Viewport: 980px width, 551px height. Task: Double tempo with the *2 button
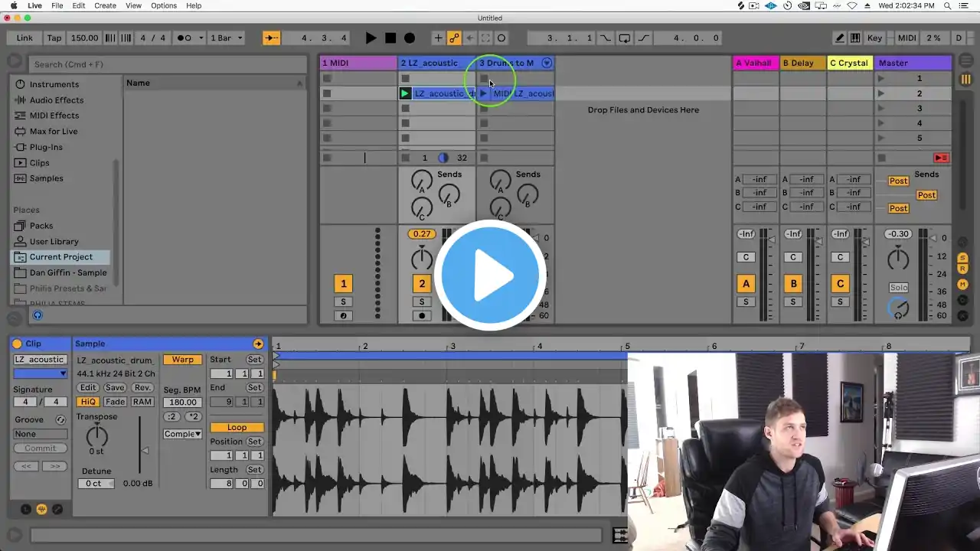(194, 416)
